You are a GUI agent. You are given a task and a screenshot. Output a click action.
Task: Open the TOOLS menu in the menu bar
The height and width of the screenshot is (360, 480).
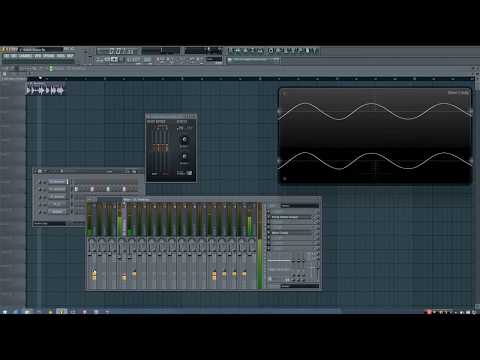(61, 56)
